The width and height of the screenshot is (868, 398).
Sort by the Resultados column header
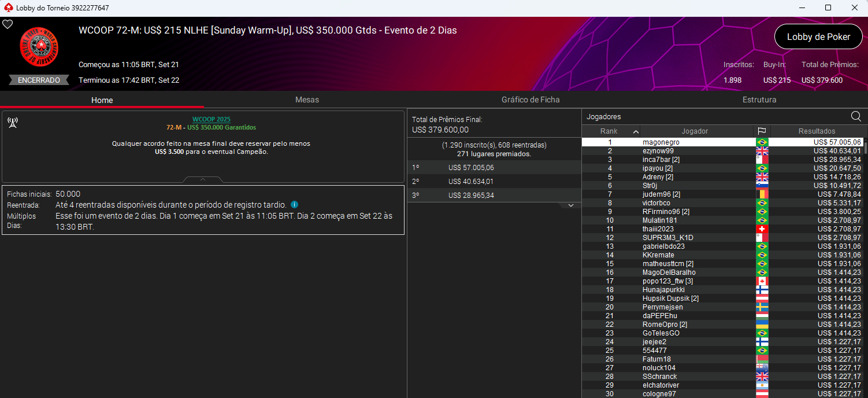coord(817,131)
